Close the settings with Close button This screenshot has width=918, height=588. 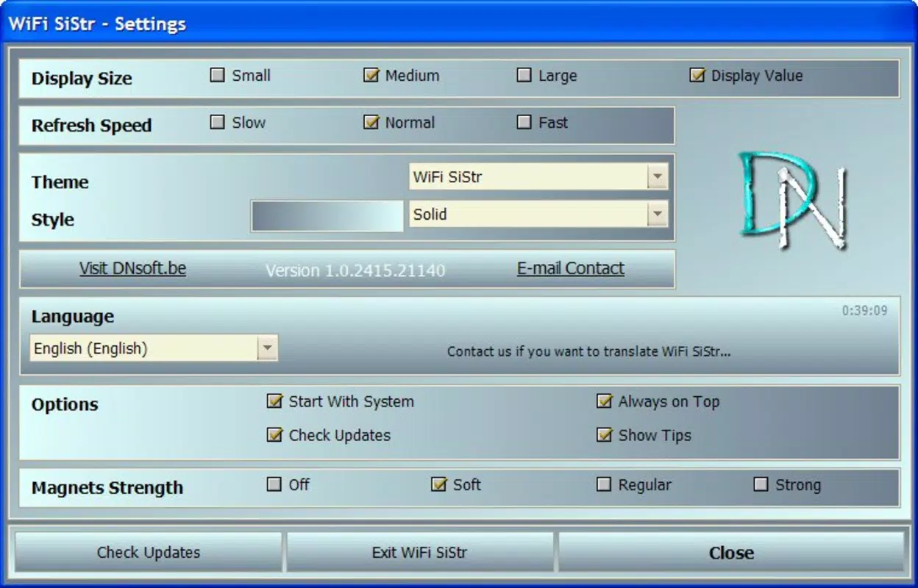point(731,553)
